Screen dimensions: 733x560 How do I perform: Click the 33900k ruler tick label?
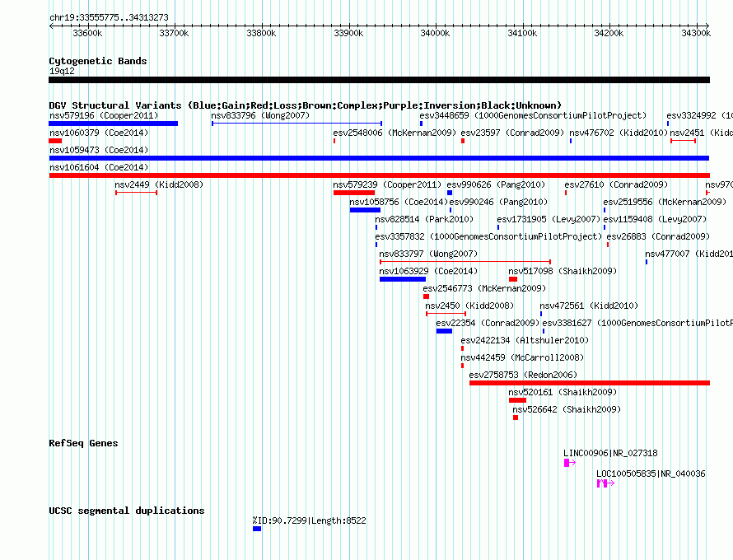(348, 33)
